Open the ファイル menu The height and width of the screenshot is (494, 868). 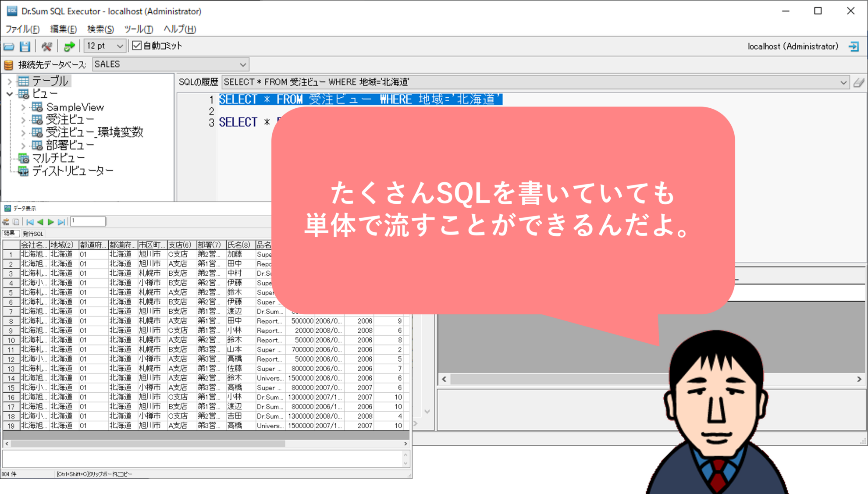click(x=22, y=29)
